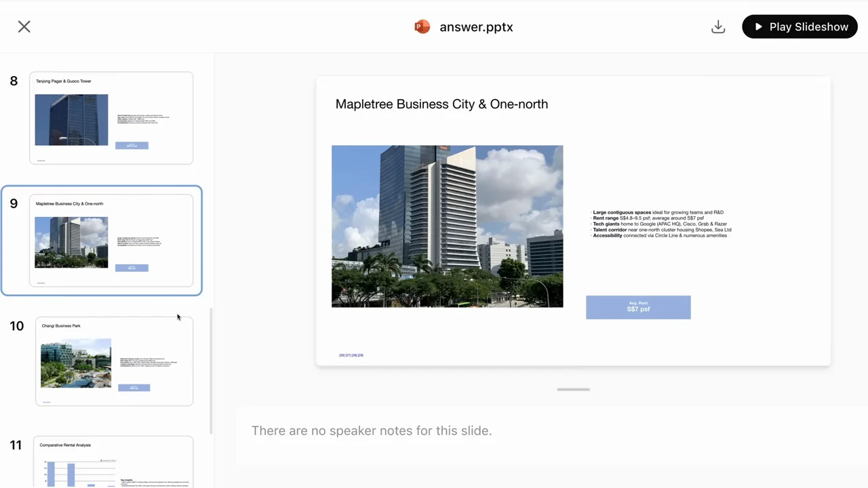The image size is (868, 488).
Task: Jump to slide 11 thumbnail, Comparative Rental Analysis
Action: [x=113, y=462]
